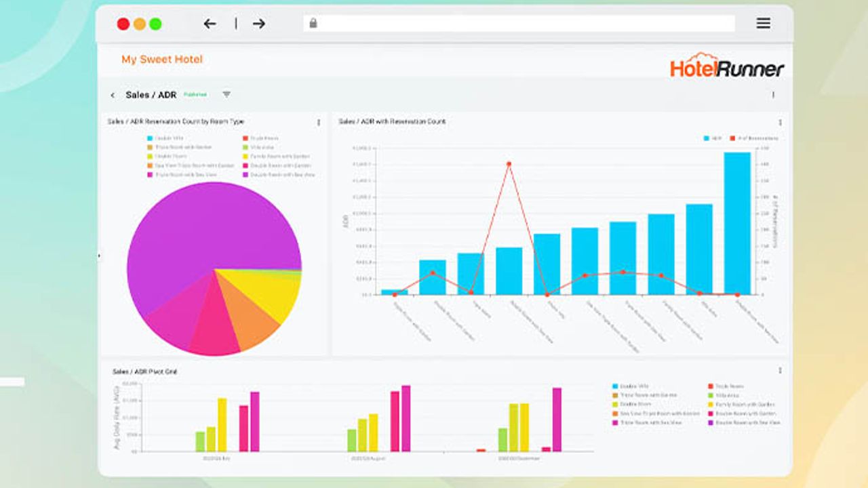Click the My Sweet Hotel title link
Viewport: 868px width, 488px height.
click(x=162, y=60)
